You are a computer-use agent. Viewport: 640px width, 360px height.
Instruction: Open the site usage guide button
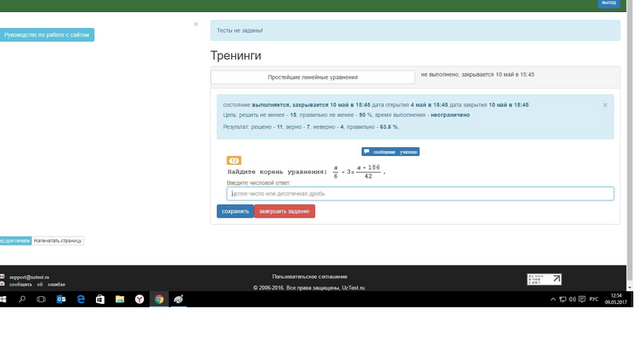[x=47, y=35]
